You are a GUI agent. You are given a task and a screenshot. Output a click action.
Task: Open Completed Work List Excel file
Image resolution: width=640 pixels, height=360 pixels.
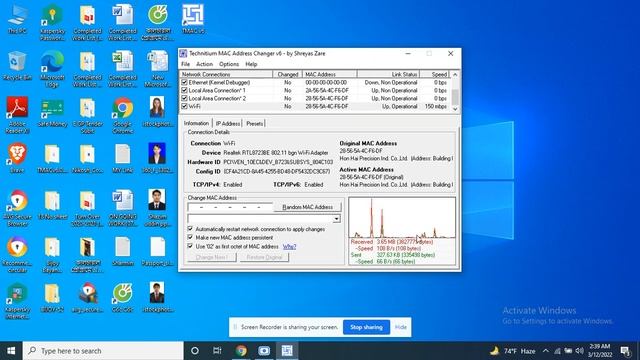click(122, 69)
